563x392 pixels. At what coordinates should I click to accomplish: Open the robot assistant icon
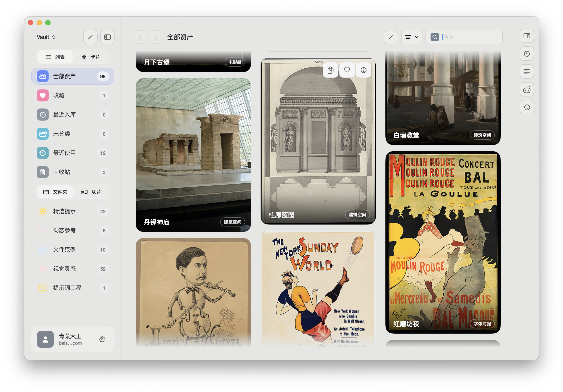point(527,90)
